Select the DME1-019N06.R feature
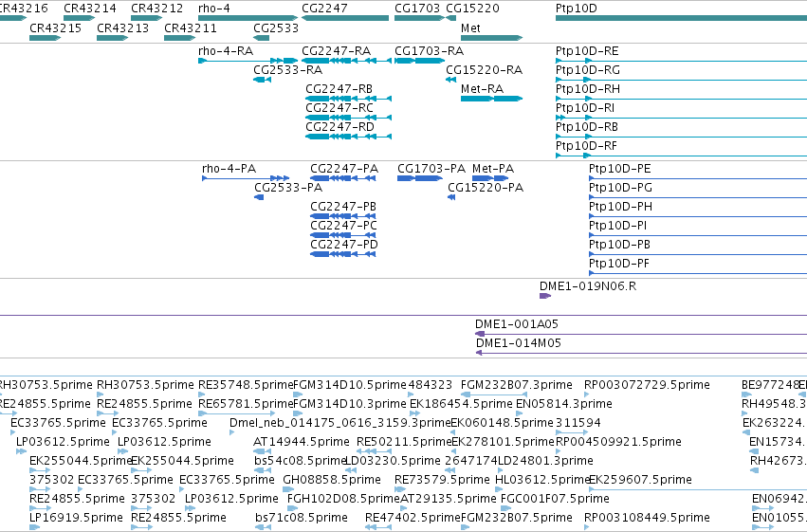This screenshot has height=532, width=807. click(x=588, y=286)
